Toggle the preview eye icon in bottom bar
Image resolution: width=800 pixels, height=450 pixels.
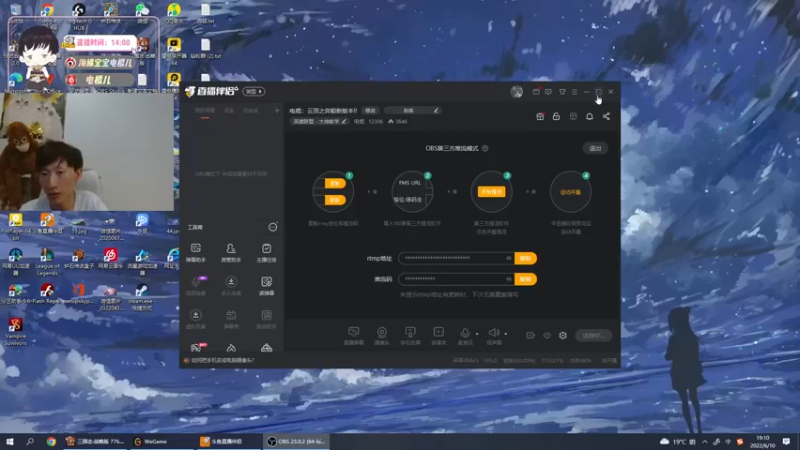[x=547, y=335]
